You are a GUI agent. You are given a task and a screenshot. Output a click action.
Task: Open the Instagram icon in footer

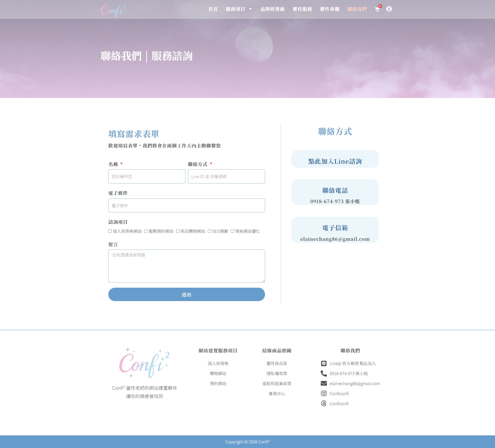[x=324, y=394]
